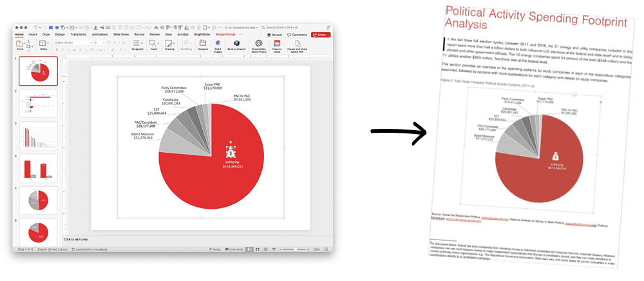644x281 pixels.
Task: Click the Cut scissors icon
Action: point(28,41)
